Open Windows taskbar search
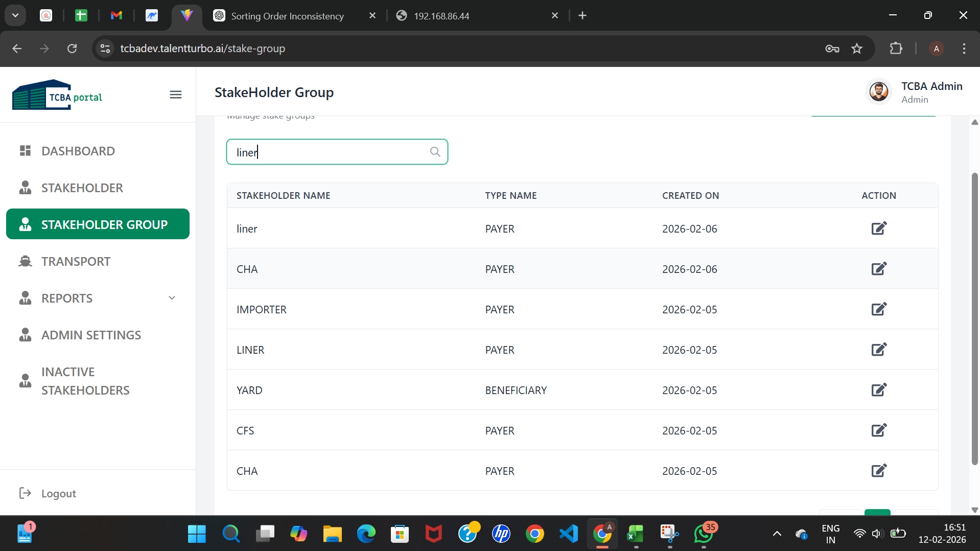The width and height of the screenshot is (980, 551). 231,534
